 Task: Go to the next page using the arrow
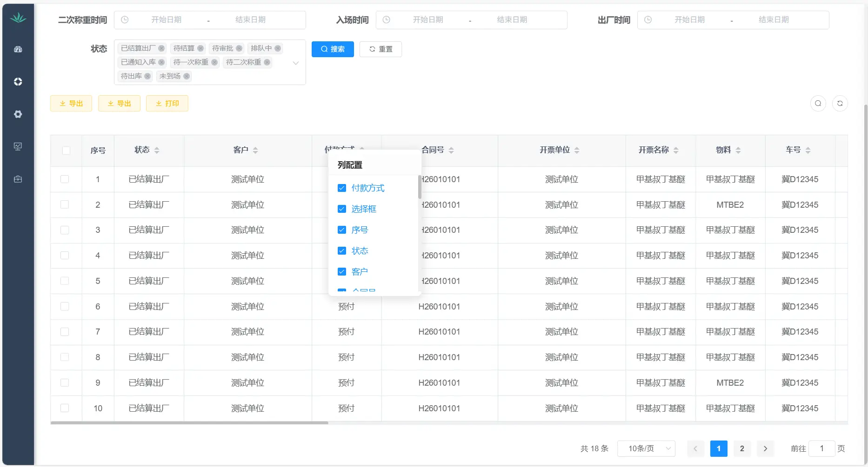click(x=765, y=448)
